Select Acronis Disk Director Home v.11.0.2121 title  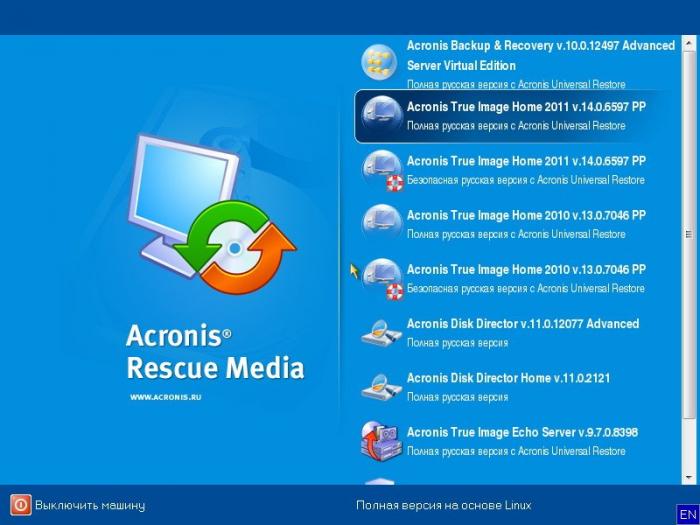point(508,378)
